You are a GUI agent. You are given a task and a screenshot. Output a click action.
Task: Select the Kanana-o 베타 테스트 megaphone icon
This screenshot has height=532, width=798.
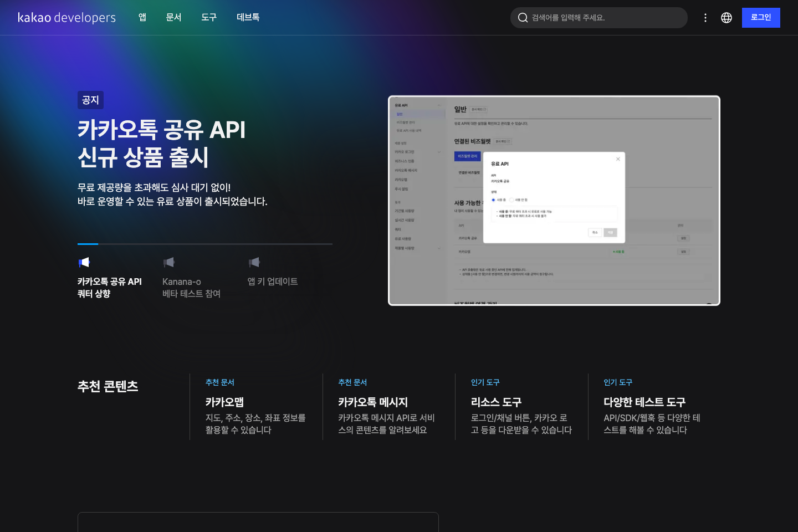coord(170,262)
